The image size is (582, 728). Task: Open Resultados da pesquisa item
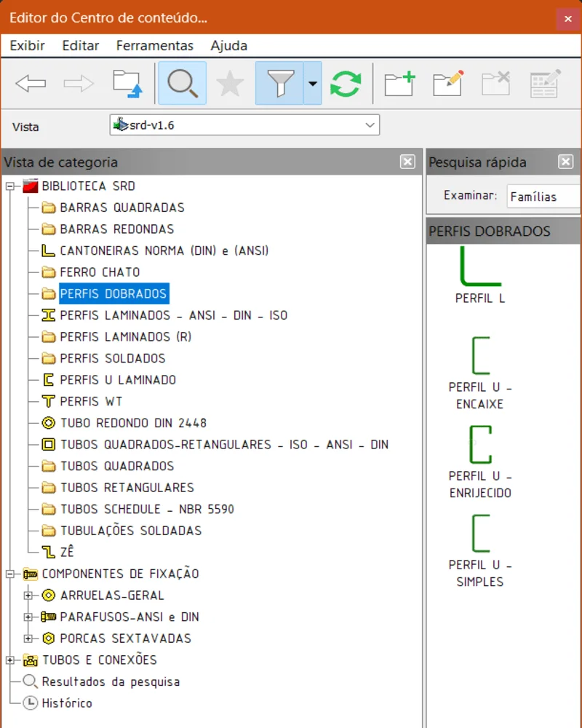pyautogui.click(x=110, y=682)
